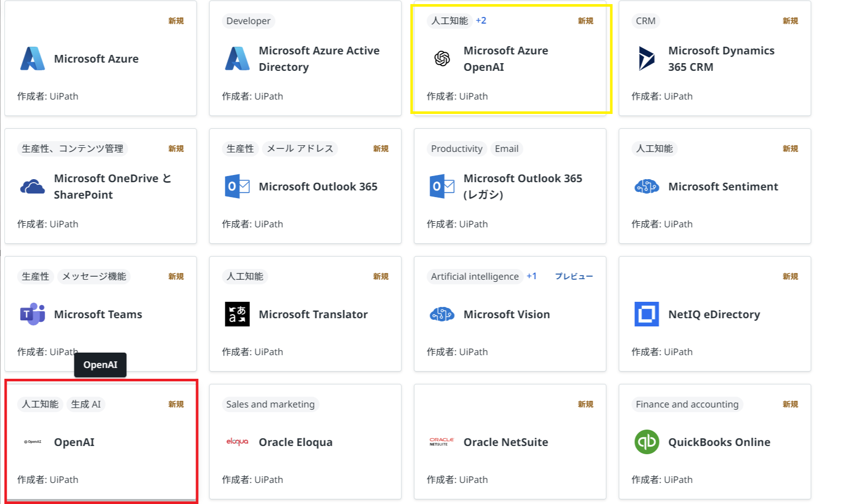Viewport: 852px width, 504px height.
Task: Click the 新規 badge on the Microsoft Azure card
Action: (176, 21)
